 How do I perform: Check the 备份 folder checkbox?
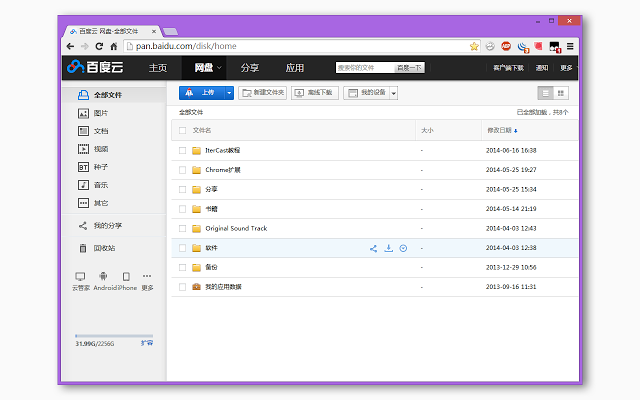coord(182,268)
